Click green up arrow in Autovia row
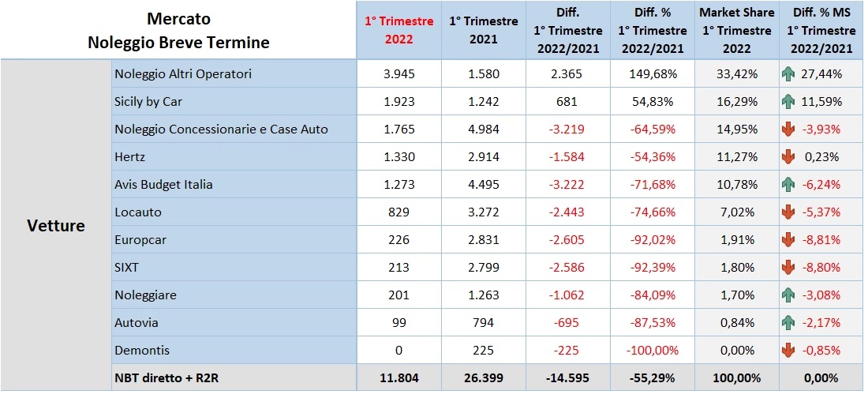This screenshot has width=868, height=398. (x=789, y=323)
